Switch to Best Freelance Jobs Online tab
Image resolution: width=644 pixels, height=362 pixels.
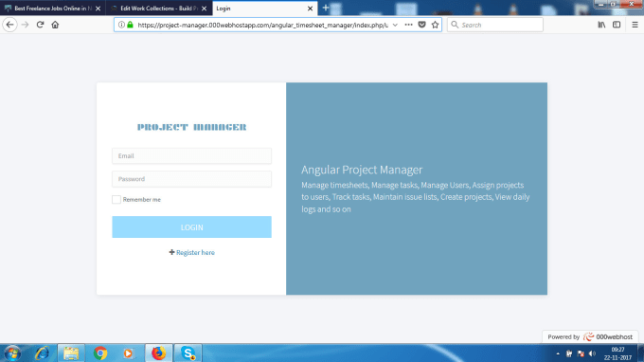[x=53, y=9]
